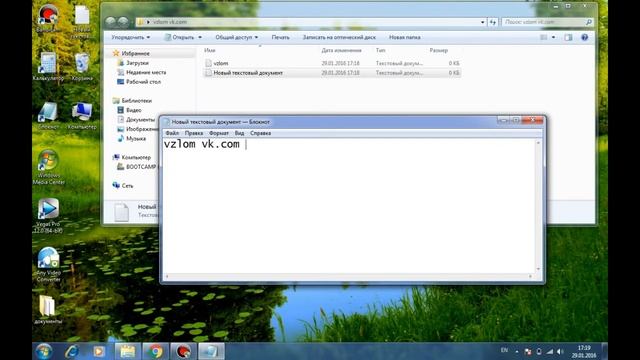The height and width of the screenshot is (360, 640).
Task: Select the Новый текстовый документ file row
Action: pyautogui.click(x=332, y=73)
